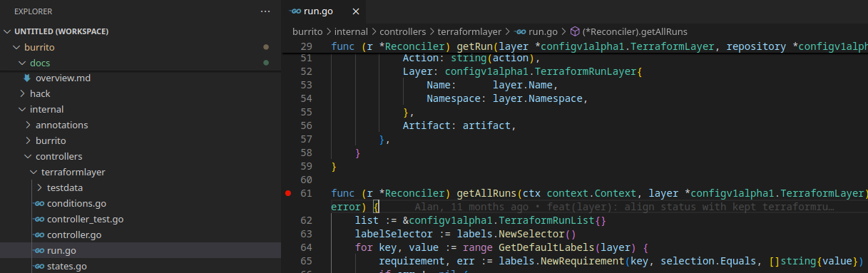Open conditions.go in the explorer
This screenshot has height=273, width=868.
click(76, 203)
